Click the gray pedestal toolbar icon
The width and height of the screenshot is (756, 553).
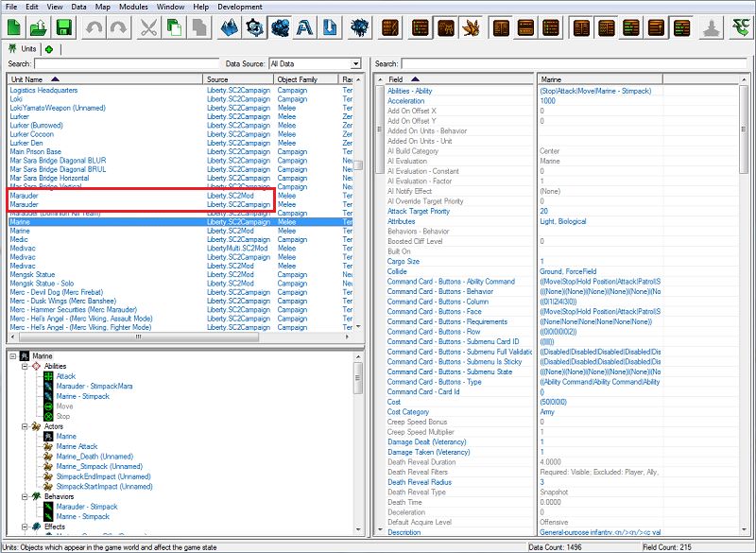[x=712, y=27]
